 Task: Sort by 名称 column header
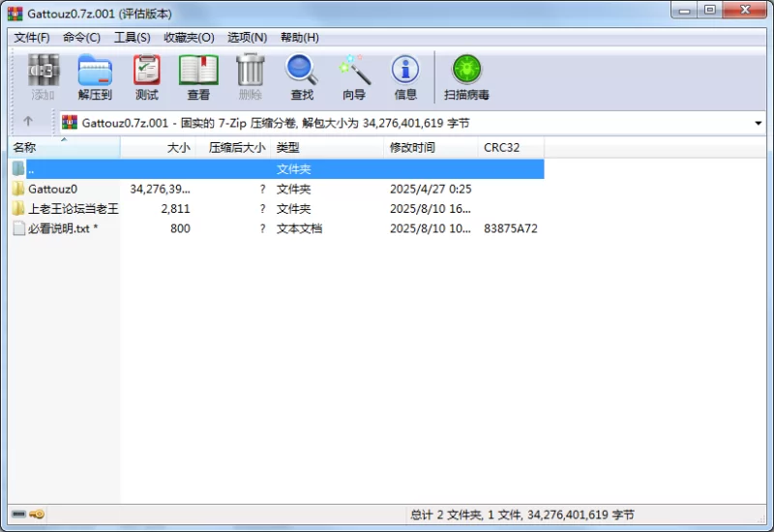(64, 148)
